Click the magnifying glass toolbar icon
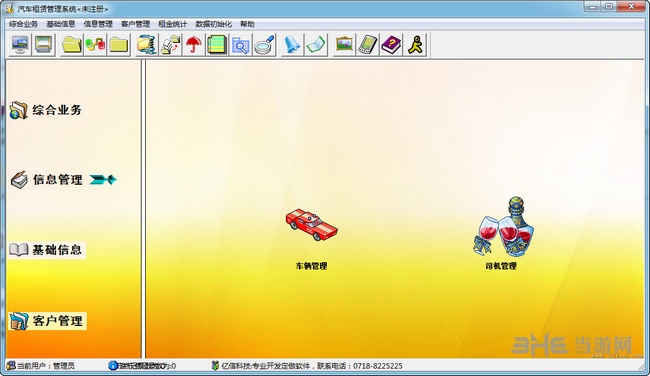650x376 pixels. coord(264,45)
